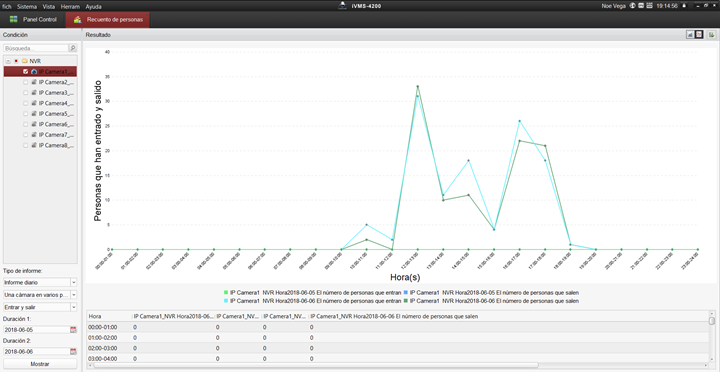Click the search magnifier icon
Screen dimensions: 720x372
[73, 48]
